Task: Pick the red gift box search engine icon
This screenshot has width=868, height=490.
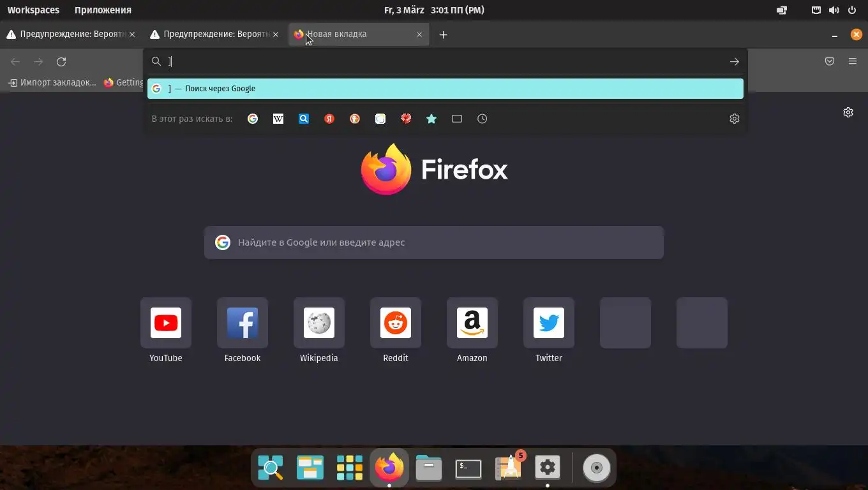Action: (x=406, y=119)
